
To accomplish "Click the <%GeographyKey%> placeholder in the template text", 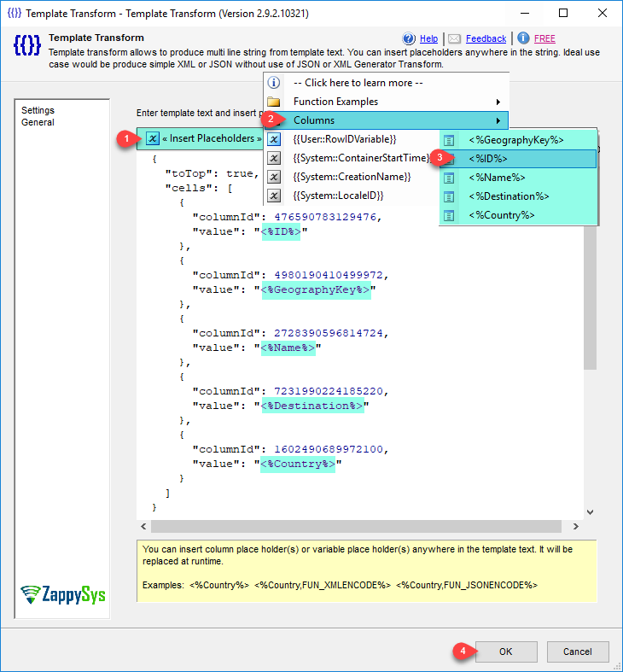I will coord(316,289).
